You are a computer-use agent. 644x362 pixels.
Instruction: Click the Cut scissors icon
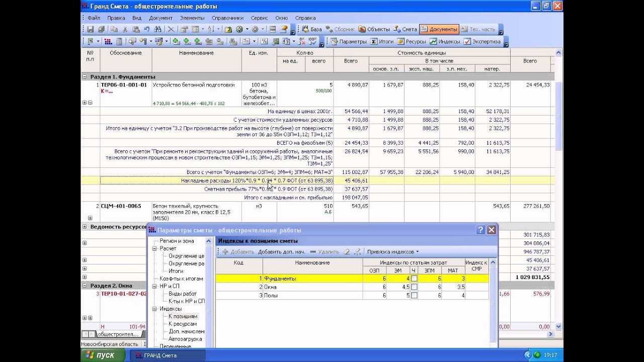pos(125,29)
